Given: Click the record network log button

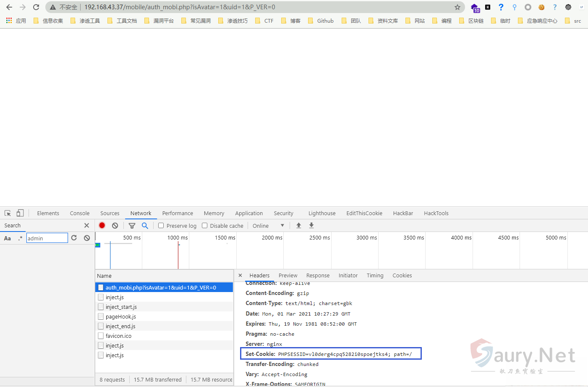Looking at the screenshot, I should pos(102,226).
